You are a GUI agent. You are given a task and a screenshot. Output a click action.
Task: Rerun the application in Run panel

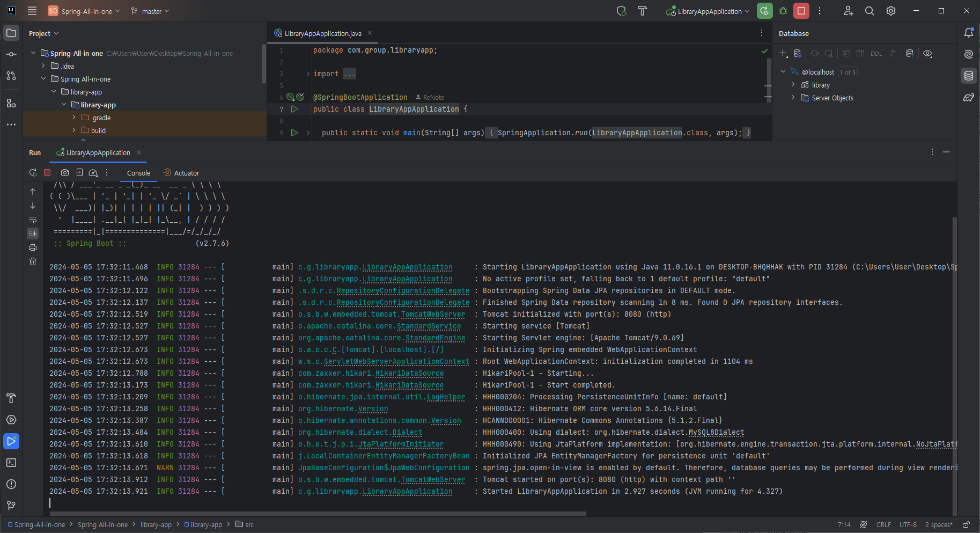click(x=33, y=173)
